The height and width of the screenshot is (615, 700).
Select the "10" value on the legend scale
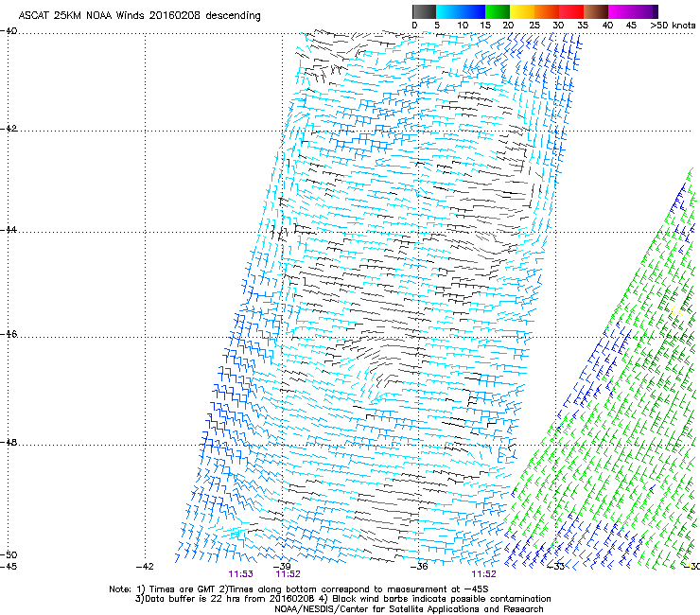coord(463,25)
